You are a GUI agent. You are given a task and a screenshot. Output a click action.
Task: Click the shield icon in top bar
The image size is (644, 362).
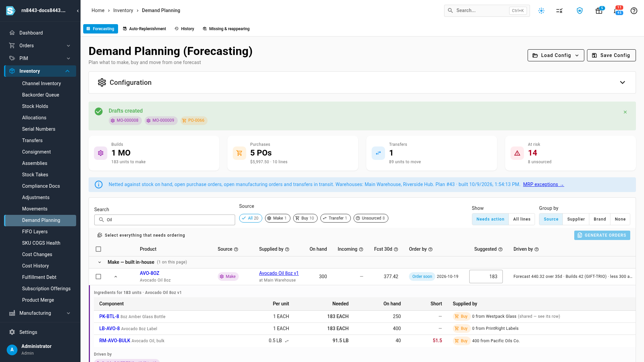point(580,11)
